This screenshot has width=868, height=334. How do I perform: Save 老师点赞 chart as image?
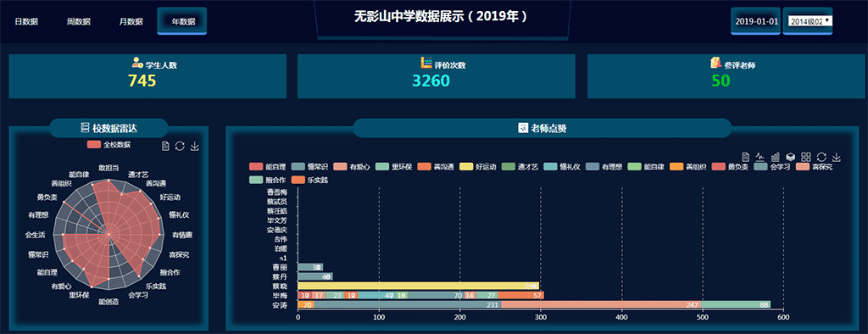point(837,158)
